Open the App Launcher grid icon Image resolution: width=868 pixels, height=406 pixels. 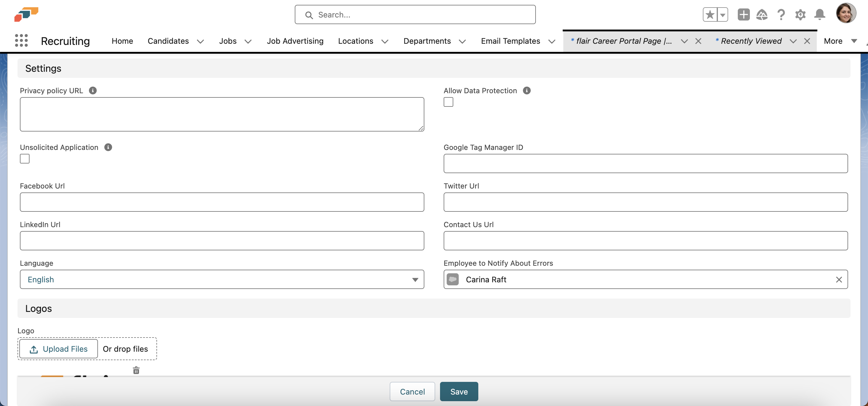pos(21,41)
